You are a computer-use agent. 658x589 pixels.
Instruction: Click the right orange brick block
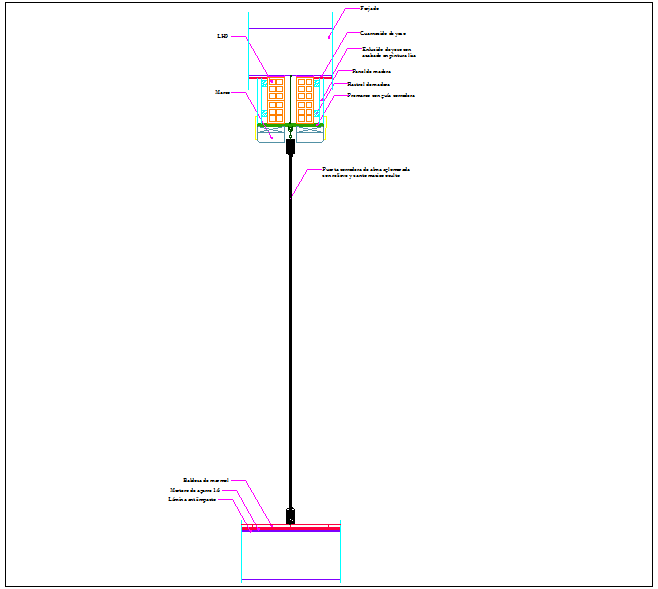pos(303,100)
